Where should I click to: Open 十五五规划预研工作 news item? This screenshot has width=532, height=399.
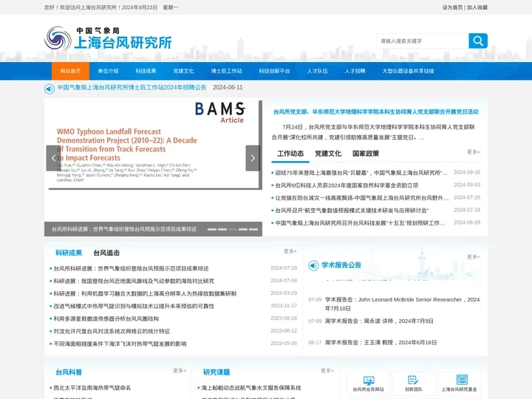pyautogui.click(x=360, y=223)
